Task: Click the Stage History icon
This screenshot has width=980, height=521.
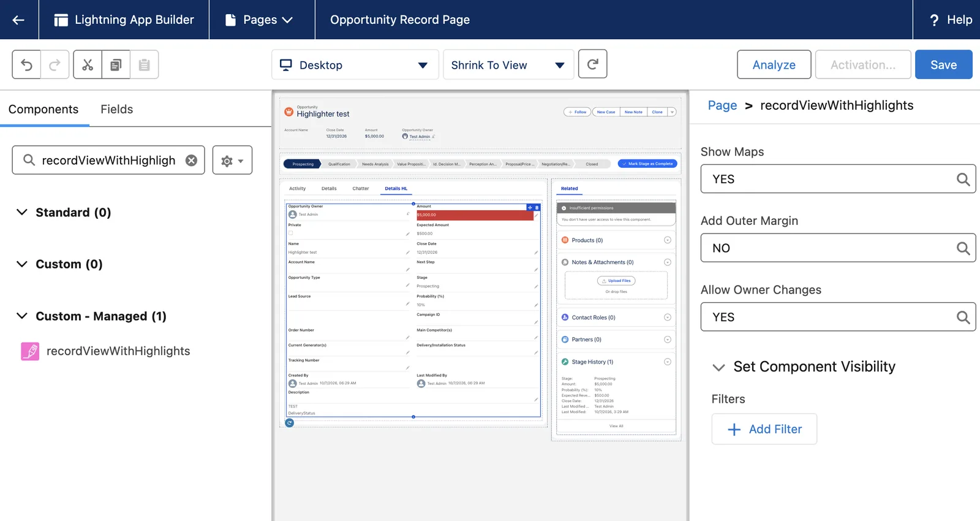Action: (x=565, y=362)
